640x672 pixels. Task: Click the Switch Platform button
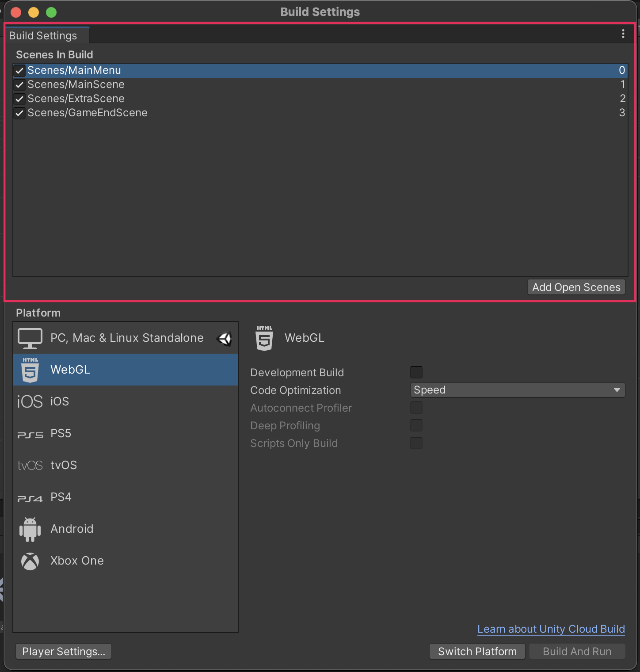[477, 652]
